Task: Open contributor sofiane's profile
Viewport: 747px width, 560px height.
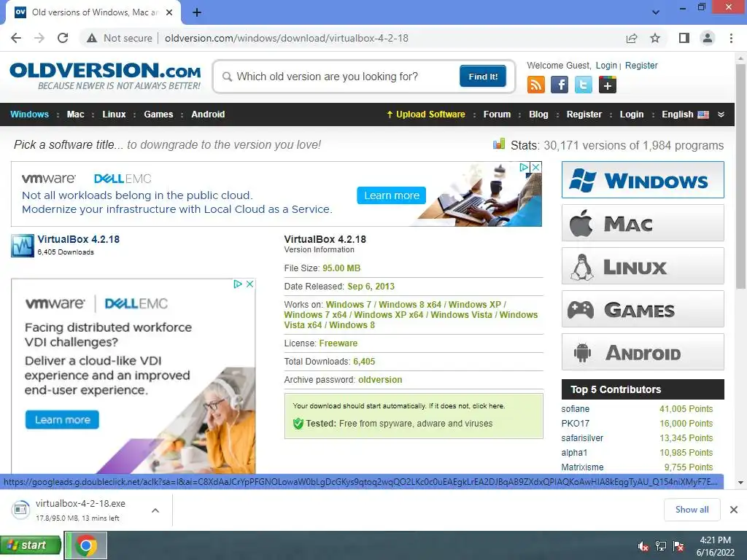Action: pos(575,409)
